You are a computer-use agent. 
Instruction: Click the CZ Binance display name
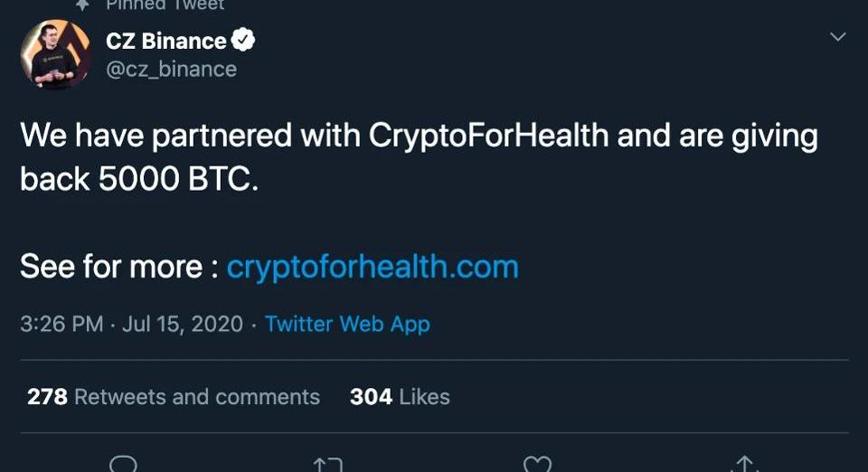tap(166, 41)
